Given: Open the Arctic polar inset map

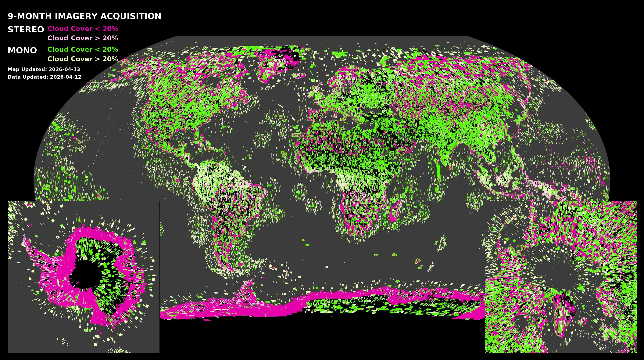Looking at the screenshot, I should pyautogui.click(x=561, y=277).
